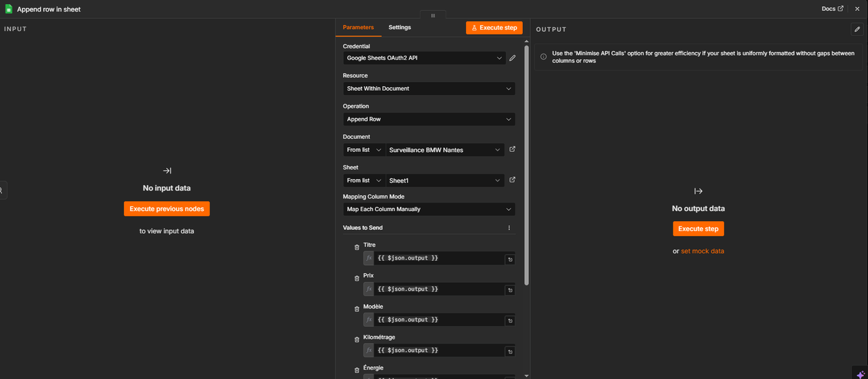This screenshot has height=379, width=868.
Task: Click fx expression icon for Modèle
Action: pos(369,319)
